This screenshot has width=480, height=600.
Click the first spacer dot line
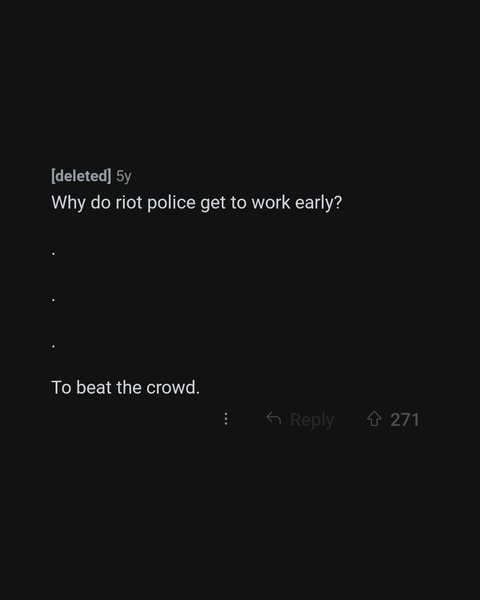click(53, 253)
